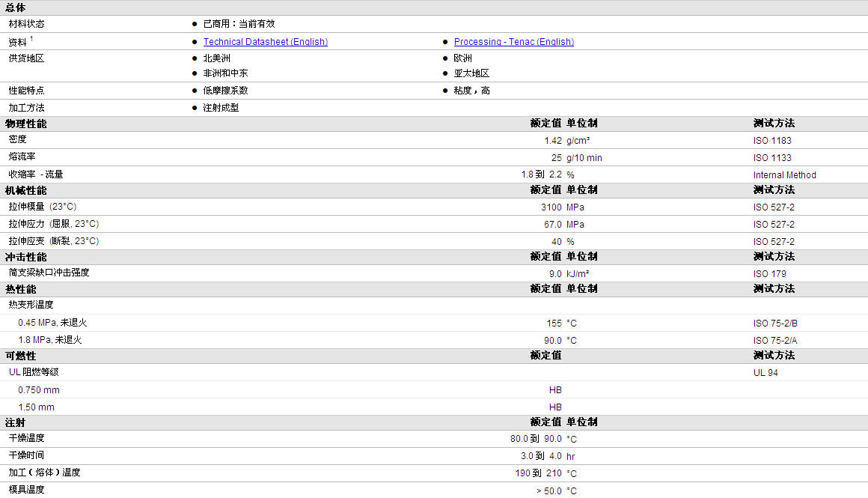Screen dimensions: 868x498
Task: Click the 性能特点 label
Action: click(x=27, y=91)
